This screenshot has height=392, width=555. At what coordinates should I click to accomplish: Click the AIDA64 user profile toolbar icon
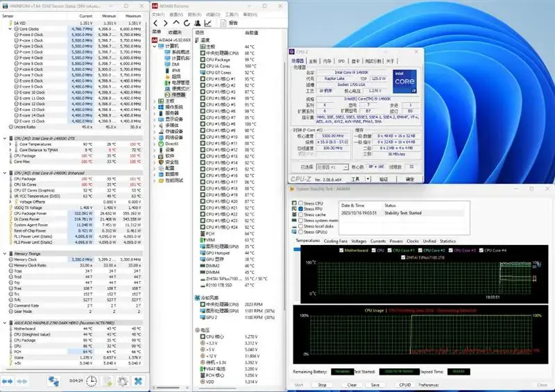point(198,23)
